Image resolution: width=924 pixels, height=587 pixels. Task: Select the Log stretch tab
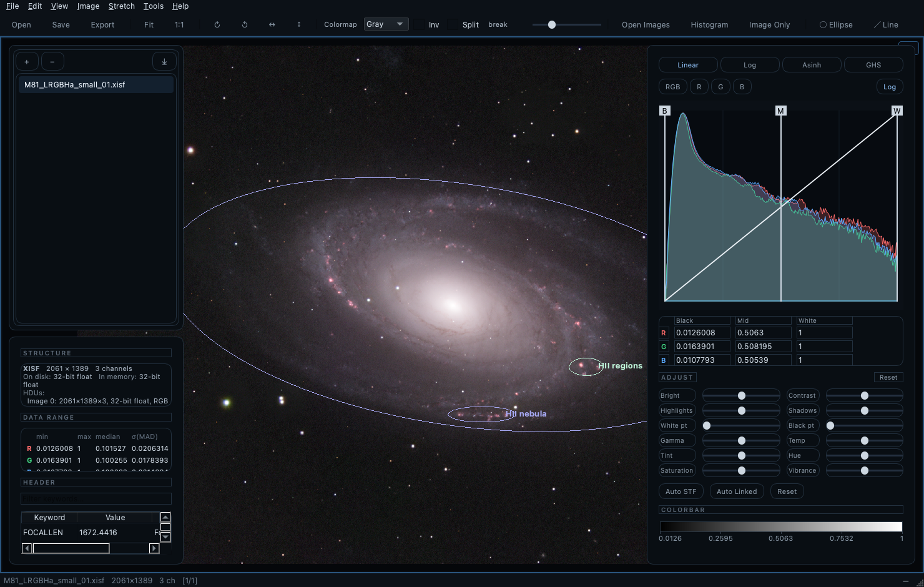[x=750, y=65]
